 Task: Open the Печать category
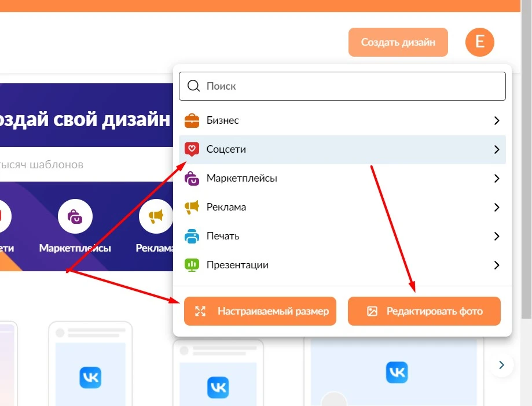tap(342, 236)
